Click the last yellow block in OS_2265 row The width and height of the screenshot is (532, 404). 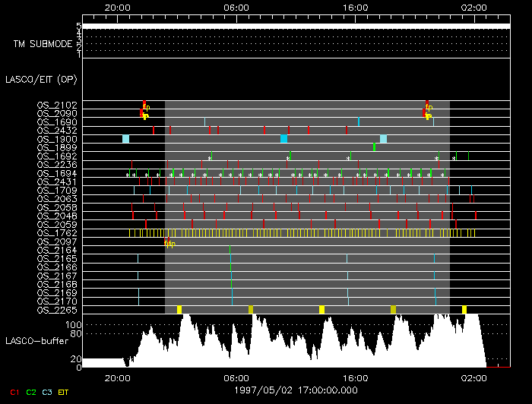pyautogui.click(x=464, y=310)
